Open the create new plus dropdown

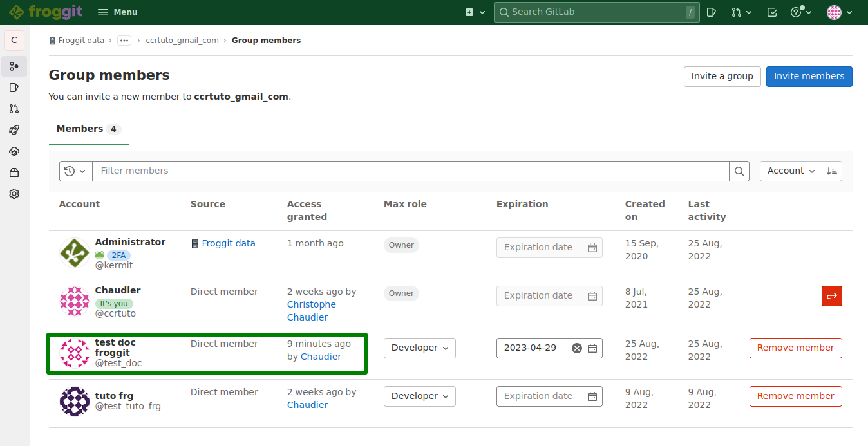[x=475, y=12]
